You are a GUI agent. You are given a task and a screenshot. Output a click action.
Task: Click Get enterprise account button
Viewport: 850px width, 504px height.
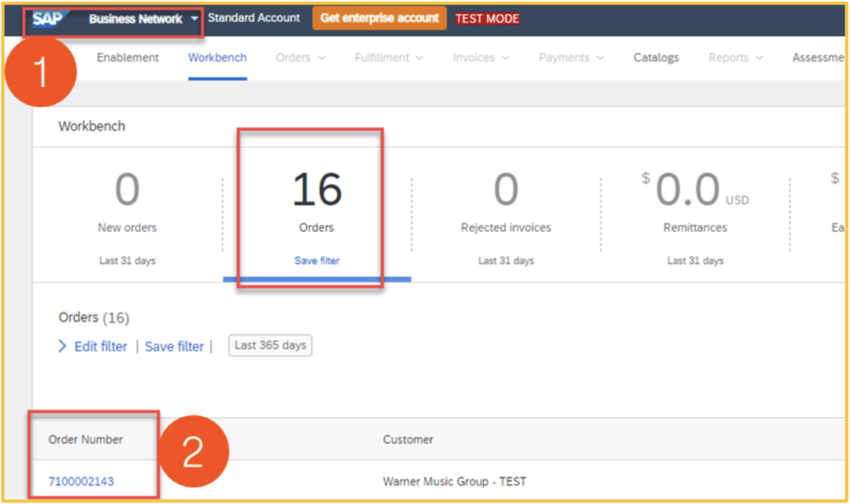point(379,18)
